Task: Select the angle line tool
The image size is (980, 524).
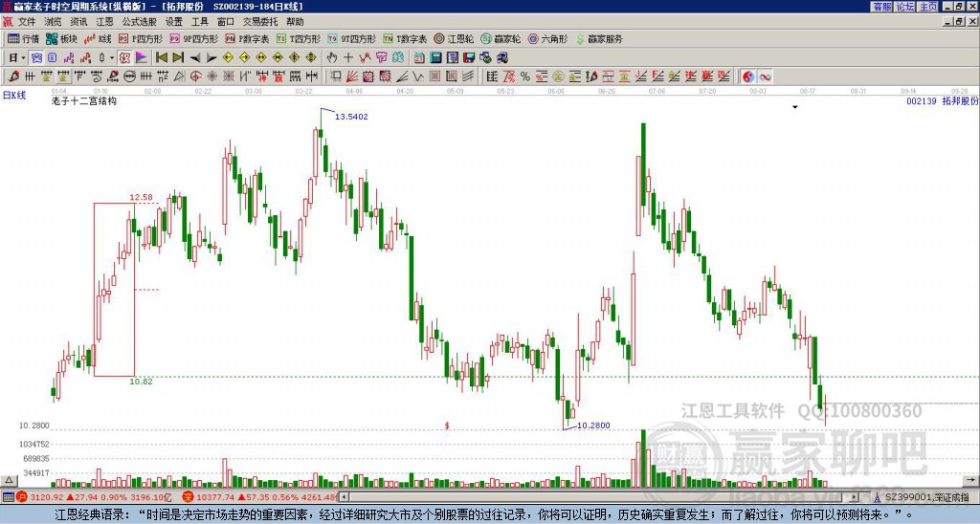Action: [403, 76]
